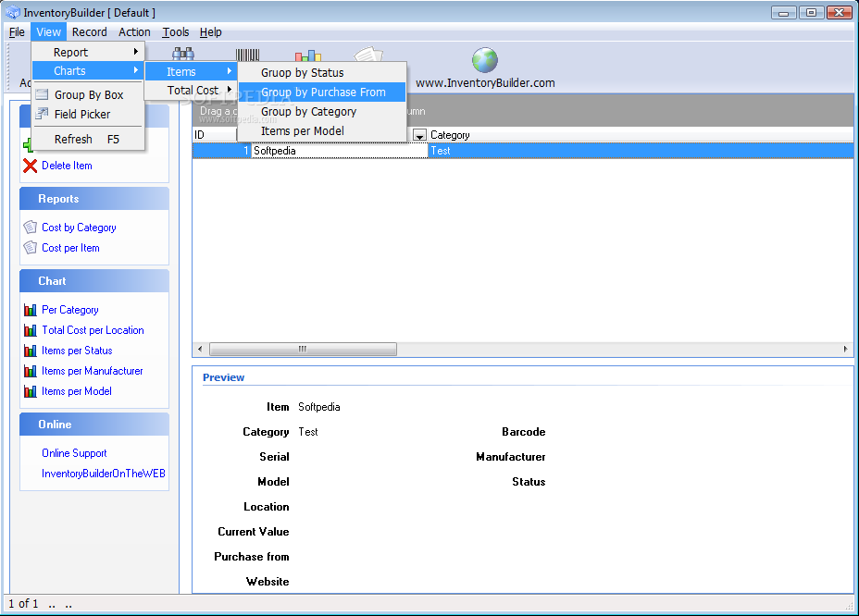Click the ID column header
Screen dimensions: 859x616
(215, 135)
